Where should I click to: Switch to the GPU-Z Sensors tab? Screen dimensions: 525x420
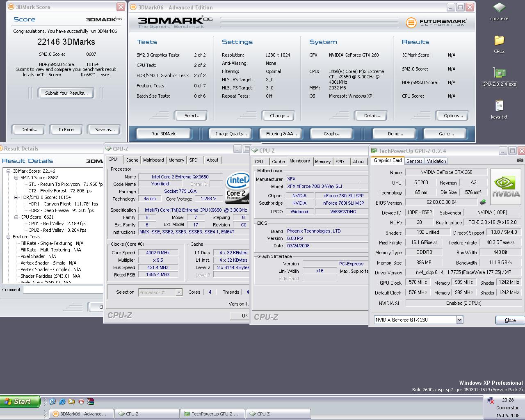point(414,161)
